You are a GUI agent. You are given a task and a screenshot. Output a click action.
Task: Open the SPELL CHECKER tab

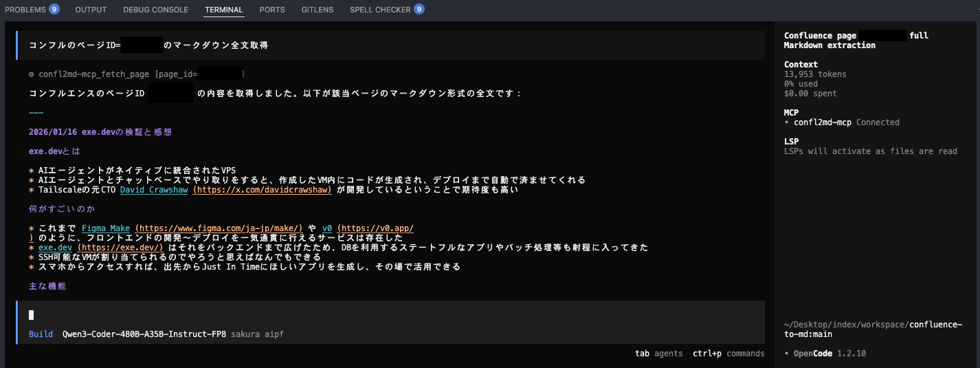tap(380, 10)
